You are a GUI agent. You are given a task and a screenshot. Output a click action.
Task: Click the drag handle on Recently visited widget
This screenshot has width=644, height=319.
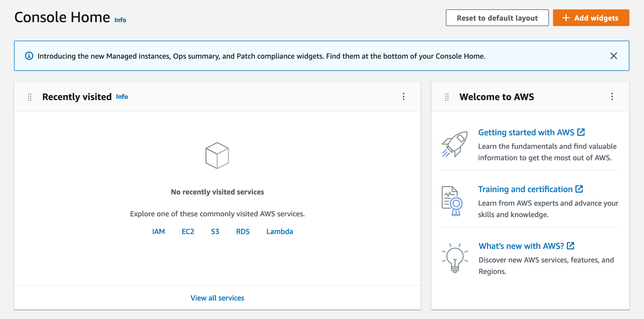[29, 97]
